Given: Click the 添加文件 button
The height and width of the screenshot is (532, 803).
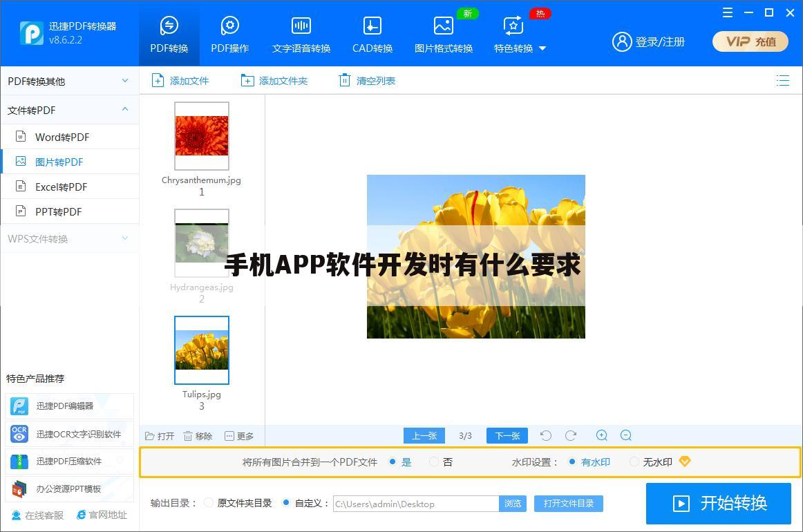Looking at the screenshot, I should 180,81.
